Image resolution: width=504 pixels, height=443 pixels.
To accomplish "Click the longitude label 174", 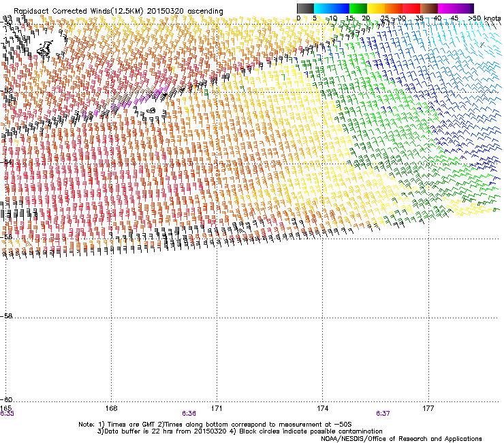I will click(322, 408).
